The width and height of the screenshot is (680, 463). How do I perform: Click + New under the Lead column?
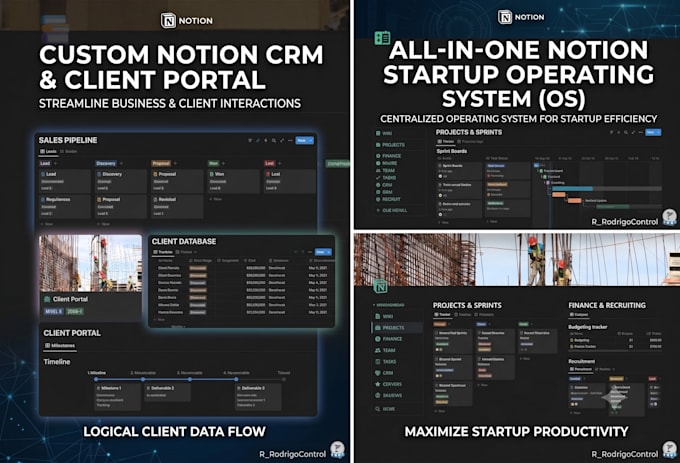click(x=46, y=224)
